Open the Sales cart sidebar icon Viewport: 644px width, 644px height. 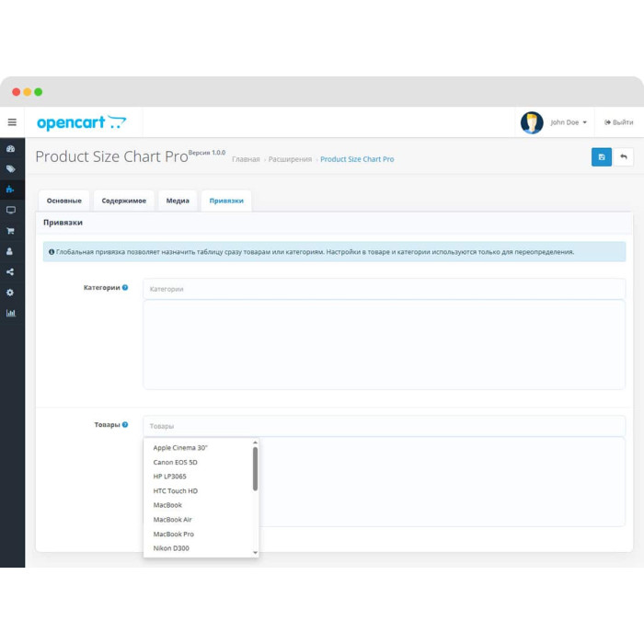pyautogui.click(x=11, y=231)
